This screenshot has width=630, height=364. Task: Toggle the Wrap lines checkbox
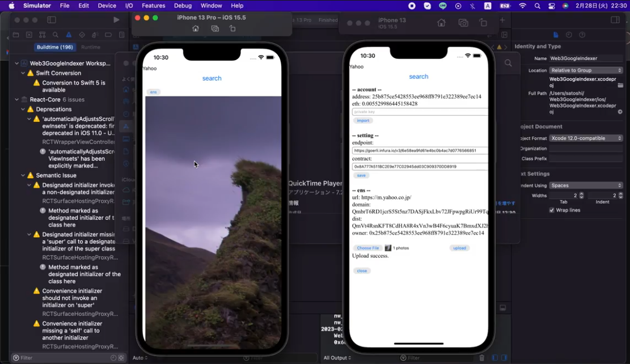[x=552, y=210]
